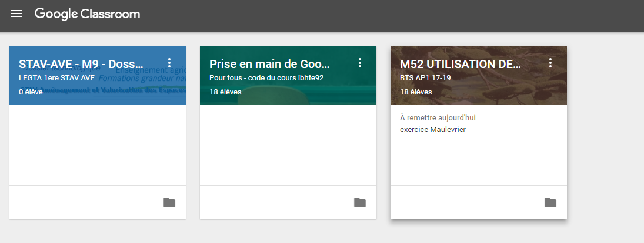
Task: Open options menu for M52 UTILISATION card
Action: click(x=550, y=63)
